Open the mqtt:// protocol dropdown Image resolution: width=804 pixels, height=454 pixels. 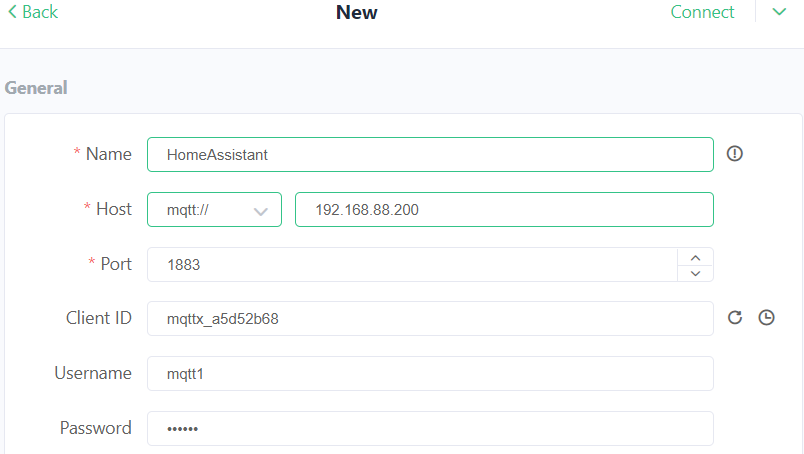pos(214,209)
